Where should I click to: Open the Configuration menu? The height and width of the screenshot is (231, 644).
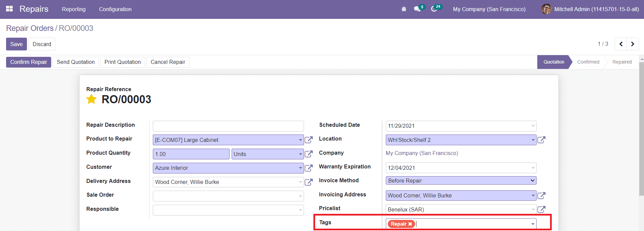115,9
